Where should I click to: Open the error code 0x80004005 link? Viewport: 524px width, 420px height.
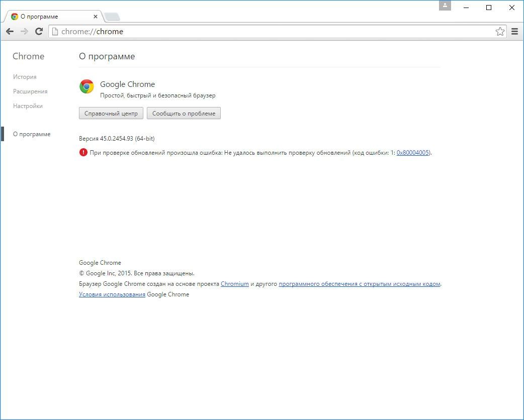click(413, 153)
